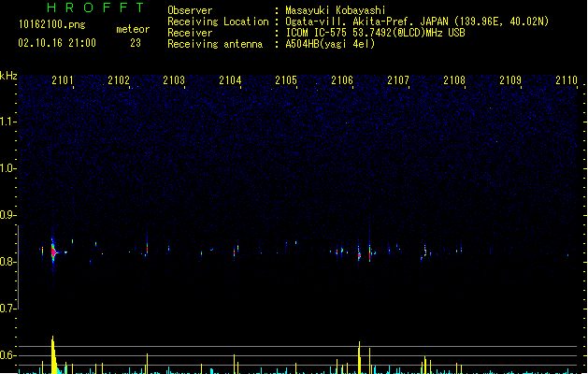Click the kHz axis unit label

pos(8,76)
